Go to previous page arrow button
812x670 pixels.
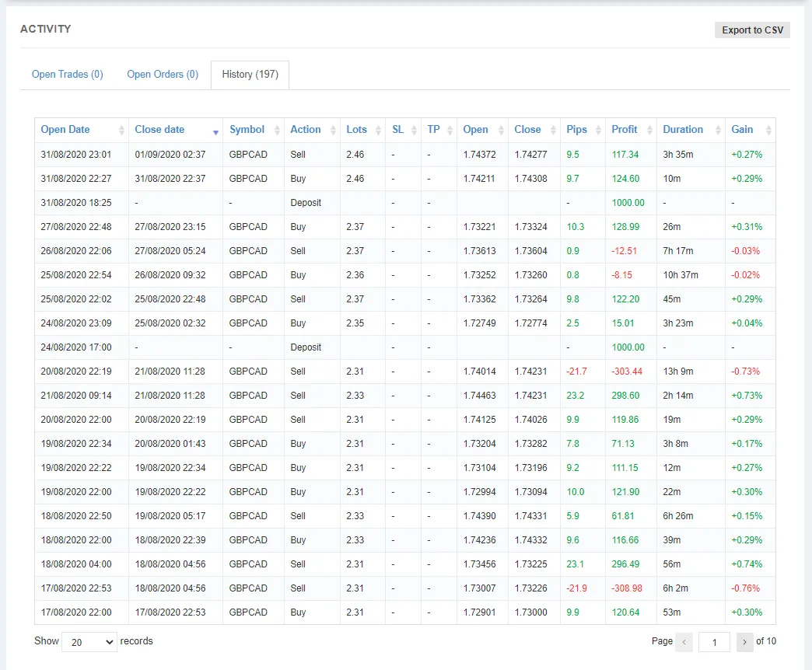684,642
